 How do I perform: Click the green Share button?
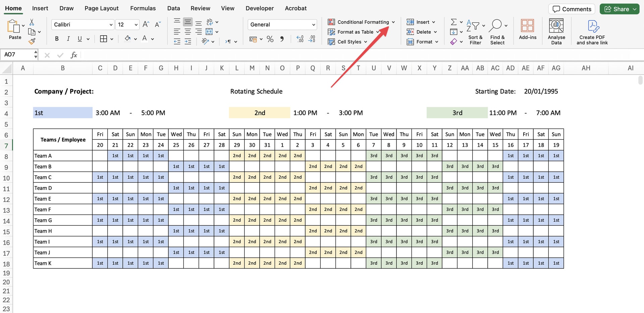pyautogui.click(x=619, y=9)
